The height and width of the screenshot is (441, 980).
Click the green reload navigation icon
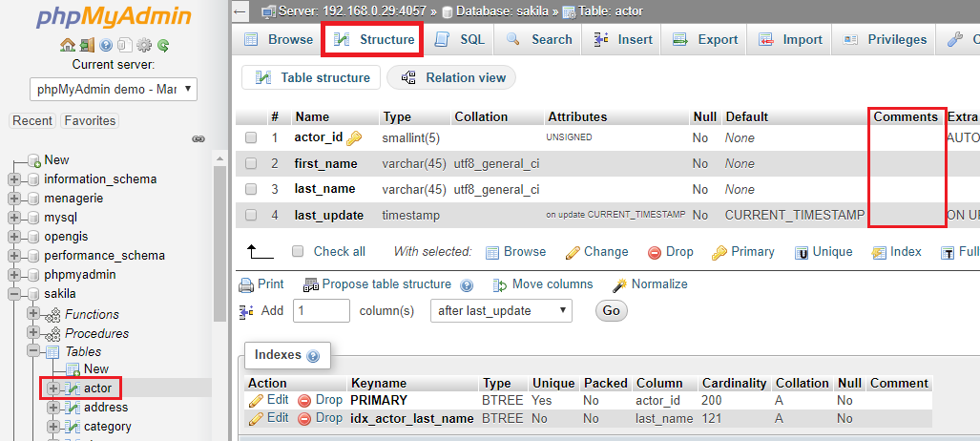point(163,45)
